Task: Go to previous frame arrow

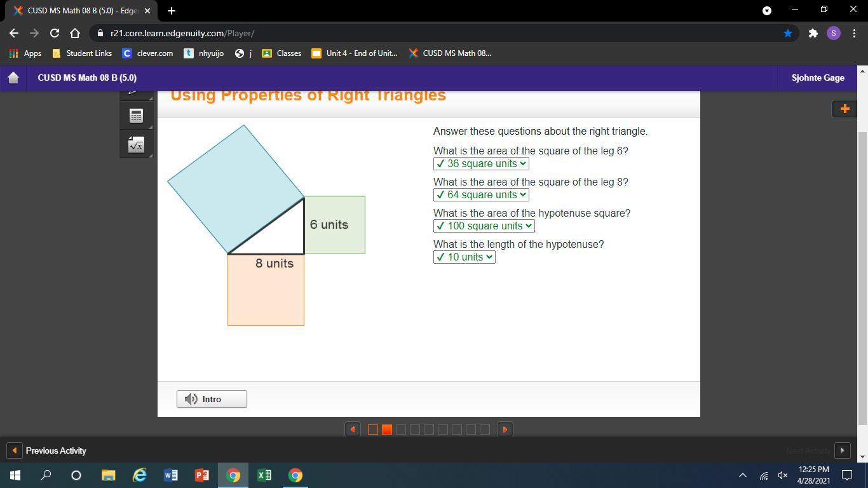Action: pyautogui.click(x=353, y=430)
